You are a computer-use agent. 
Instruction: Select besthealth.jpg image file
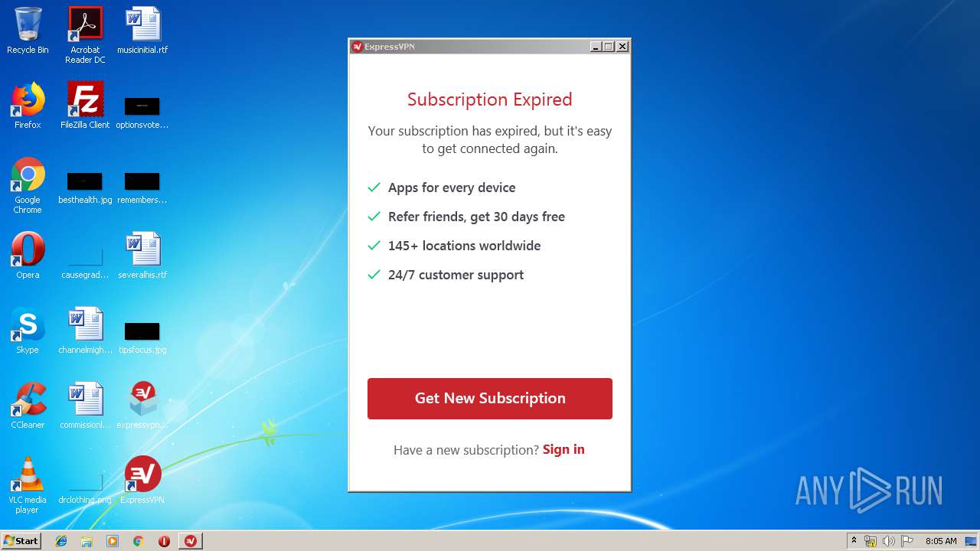(x=85, y=187)
